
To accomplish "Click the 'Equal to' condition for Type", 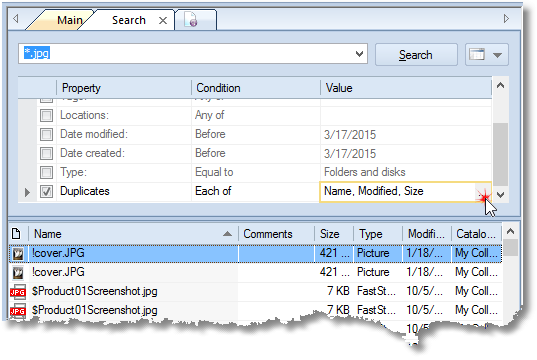I will 214,172.
